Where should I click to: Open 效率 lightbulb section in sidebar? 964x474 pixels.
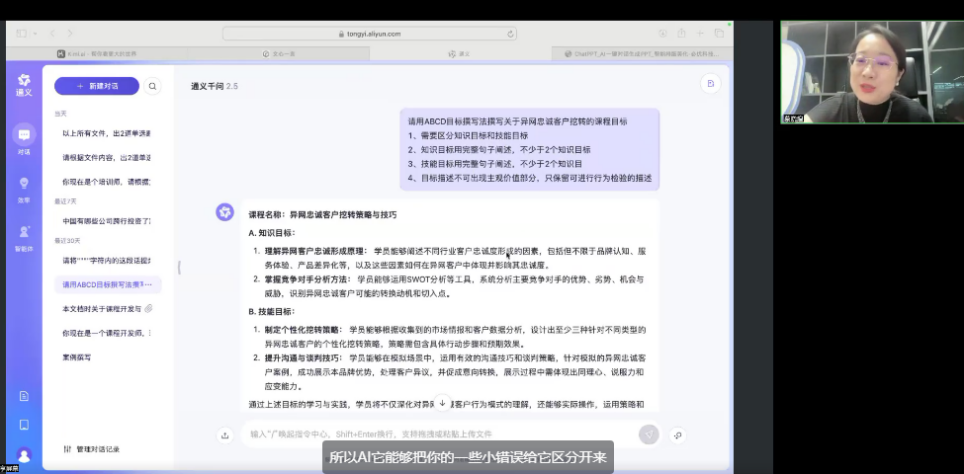(24, 188)
